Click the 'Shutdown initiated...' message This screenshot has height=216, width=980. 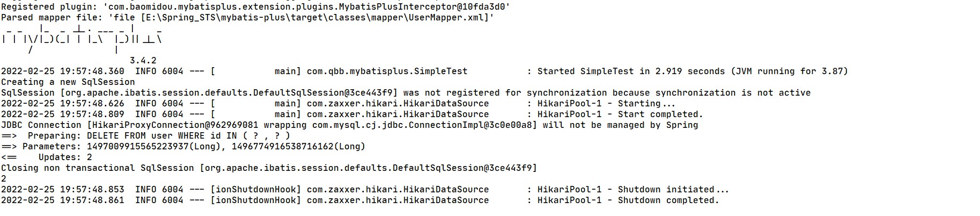pyautogui.click(x=673, y=190)
